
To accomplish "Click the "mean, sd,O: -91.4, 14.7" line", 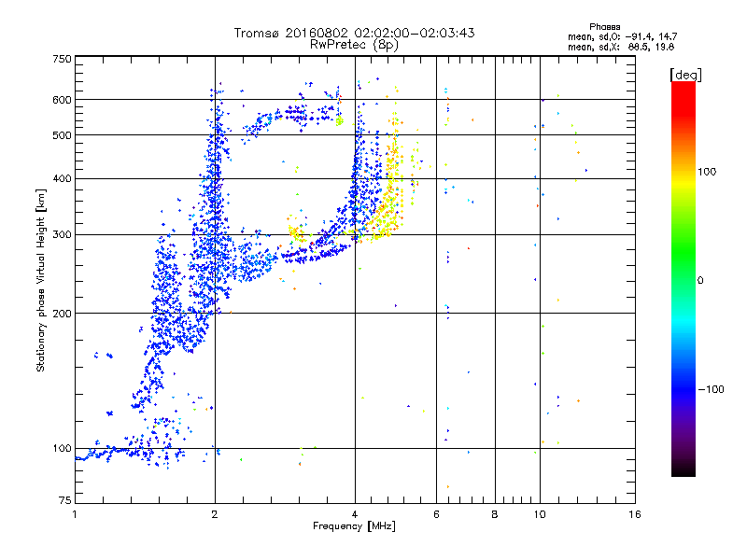I will tap(622, 36).
